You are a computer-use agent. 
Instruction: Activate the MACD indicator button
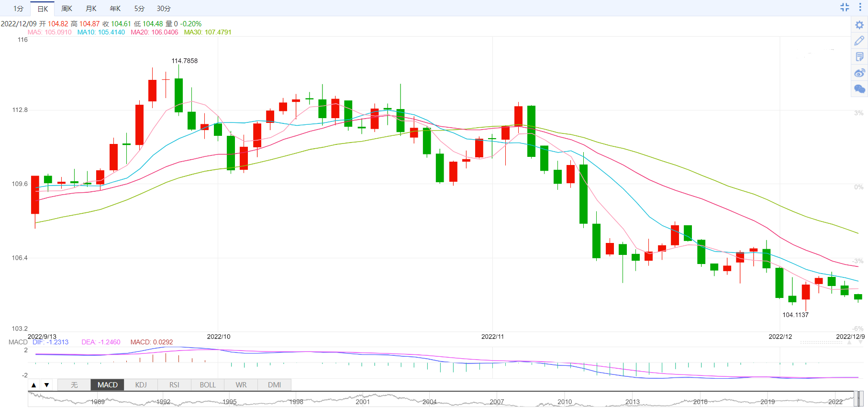coord(108,385)
